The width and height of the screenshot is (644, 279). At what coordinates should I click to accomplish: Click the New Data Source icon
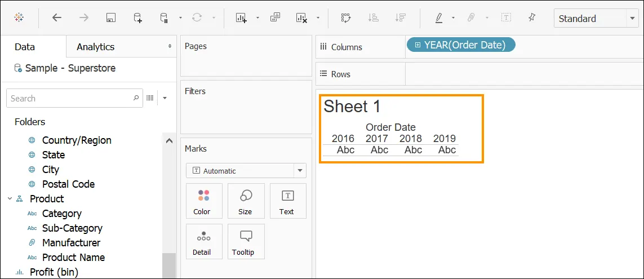click(x=137, y=17)
